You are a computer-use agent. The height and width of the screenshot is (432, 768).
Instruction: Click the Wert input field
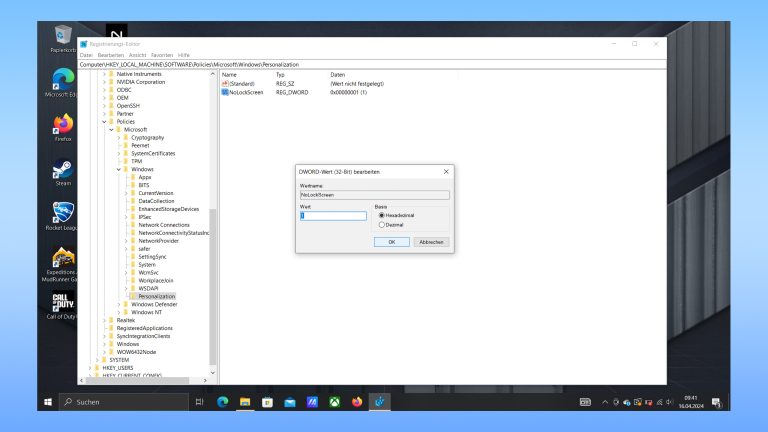pos(333,216)
